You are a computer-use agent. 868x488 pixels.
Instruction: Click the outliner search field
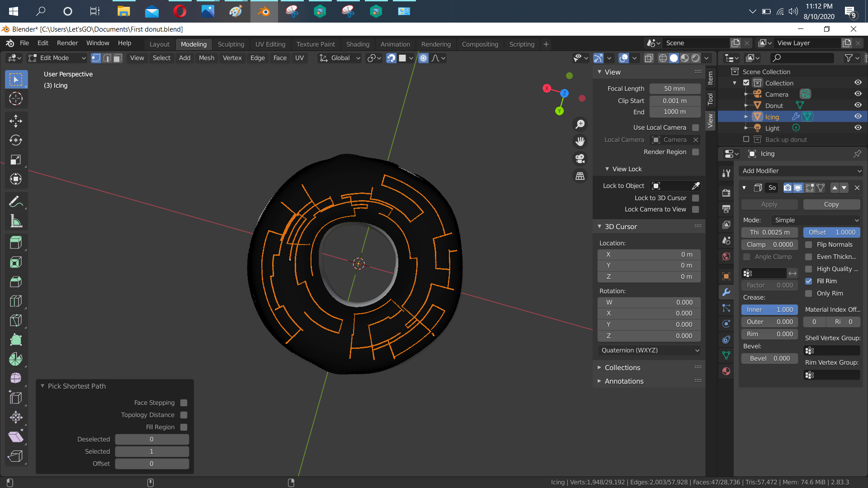click(802, 58)
